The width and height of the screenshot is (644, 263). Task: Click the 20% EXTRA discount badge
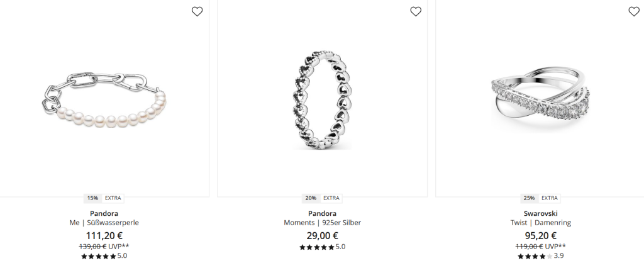[x=323, y=198]
